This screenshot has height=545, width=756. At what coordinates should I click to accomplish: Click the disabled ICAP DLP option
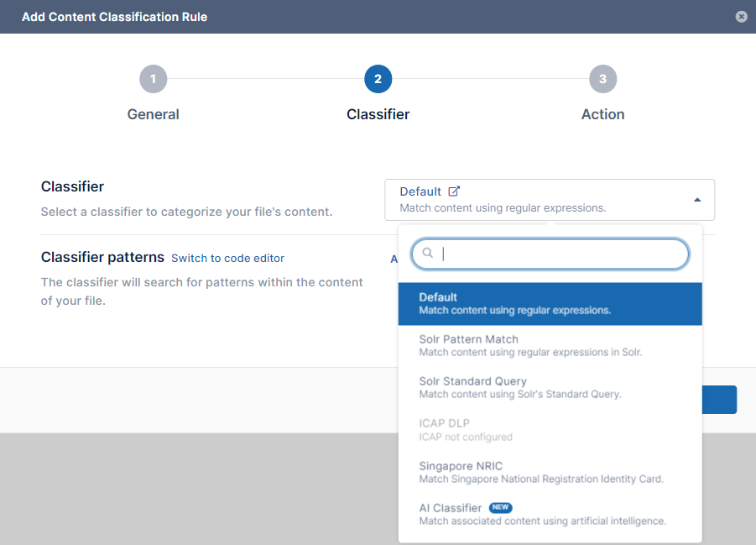coord(550,429)
